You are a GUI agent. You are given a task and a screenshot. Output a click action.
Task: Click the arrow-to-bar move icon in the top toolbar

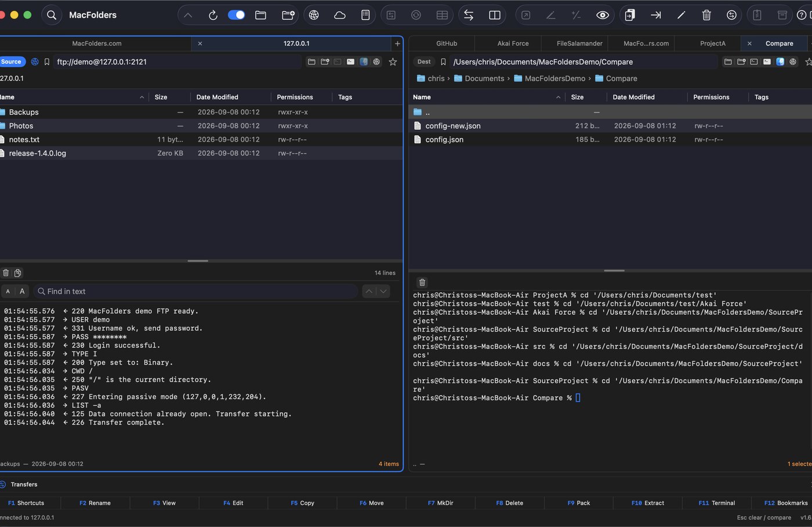click(656, 15)
